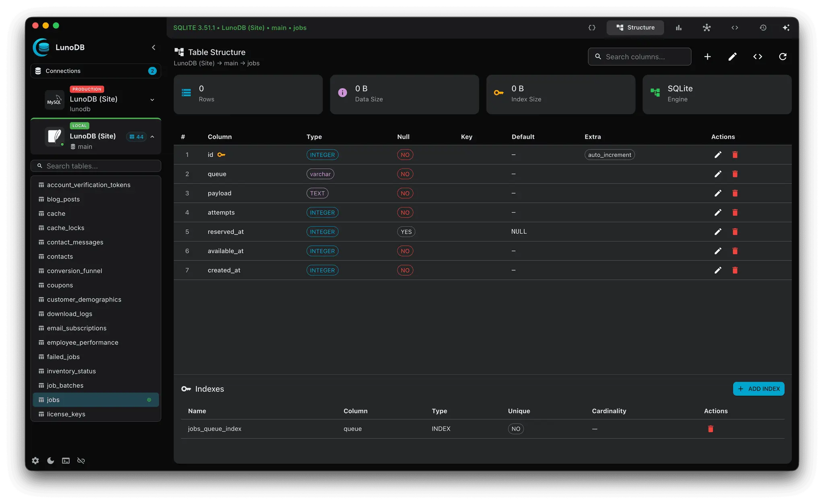This screenshot has height=504, width=824.
Task: Open the contact_messages table
Action: (x=96, y=243)
